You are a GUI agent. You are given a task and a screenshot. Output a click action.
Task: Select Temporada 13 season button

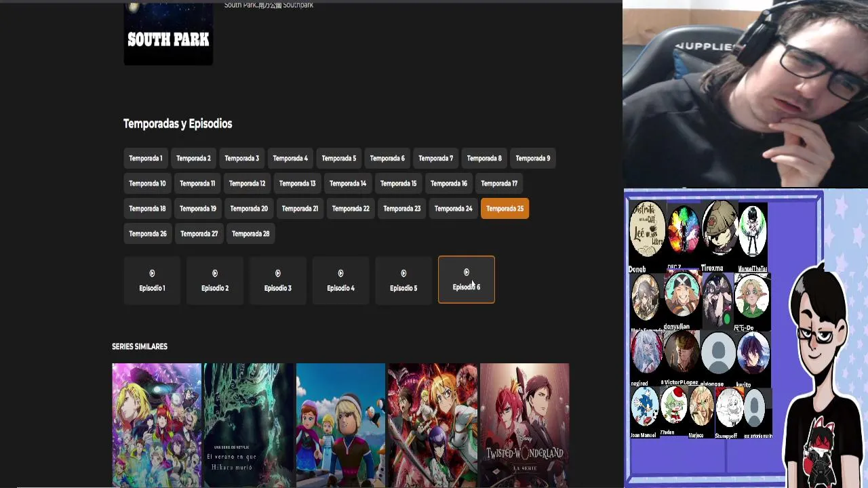(x=297, y=184)
